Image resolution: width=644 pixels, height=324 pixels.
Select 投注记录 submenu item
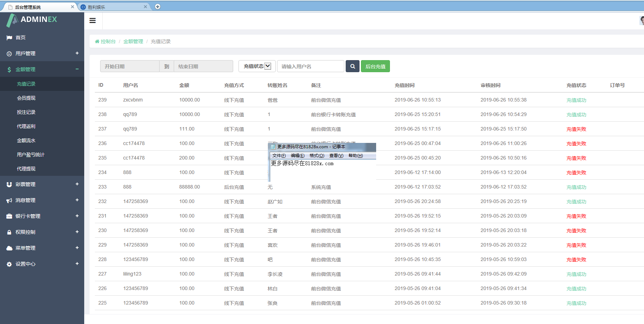pos(26,112)
